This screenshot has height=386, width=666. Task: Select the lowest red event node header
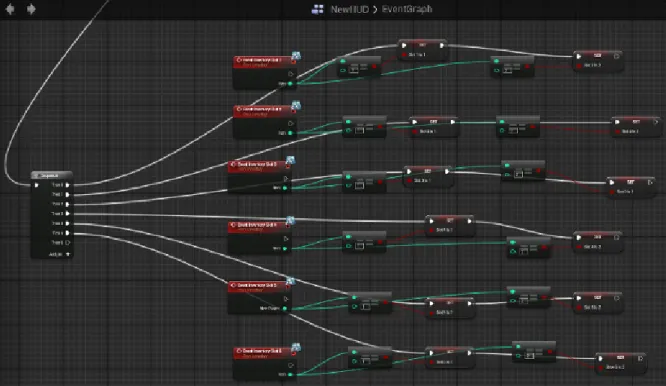pyautogui.click(x=264, y=353)
